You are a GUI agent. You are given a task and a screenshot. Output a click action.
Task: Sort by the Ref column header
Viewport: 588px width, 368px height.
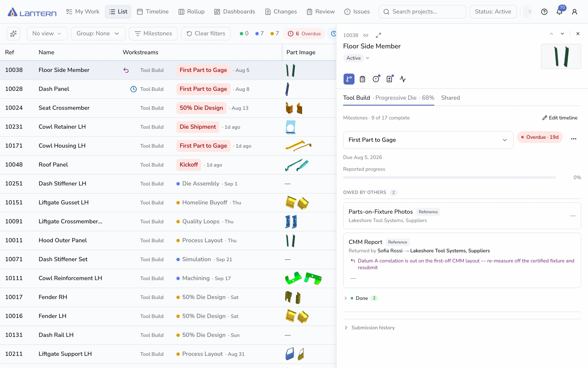(9, 52)
